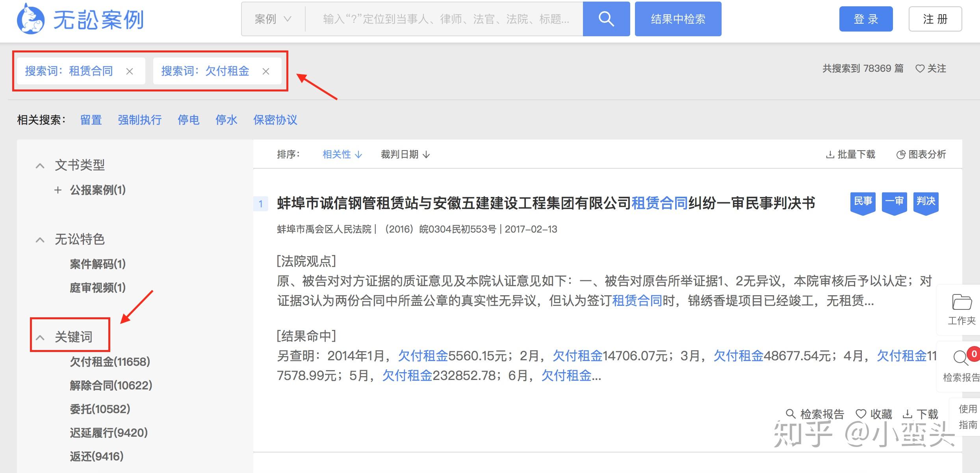The image size is (980, 473).
Task: Click the 结果中检索 button
Action: coord(678,19)
